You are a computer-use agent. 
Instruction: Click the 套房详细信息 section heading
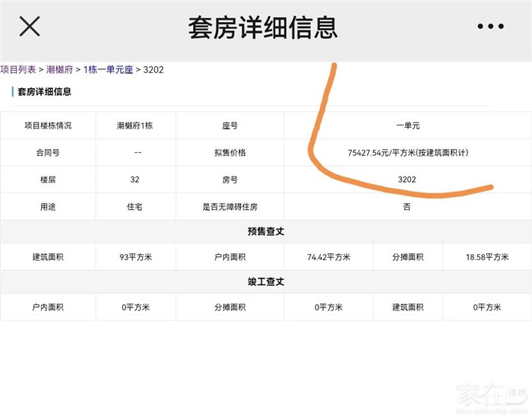[44, 92]
